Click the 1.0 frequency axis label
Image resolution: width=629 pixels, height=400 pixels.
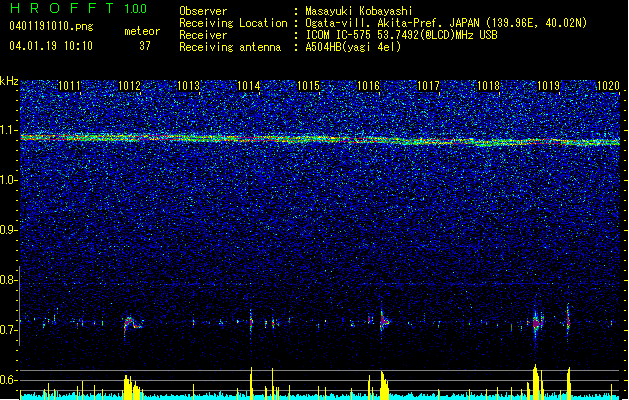[9, 180]
